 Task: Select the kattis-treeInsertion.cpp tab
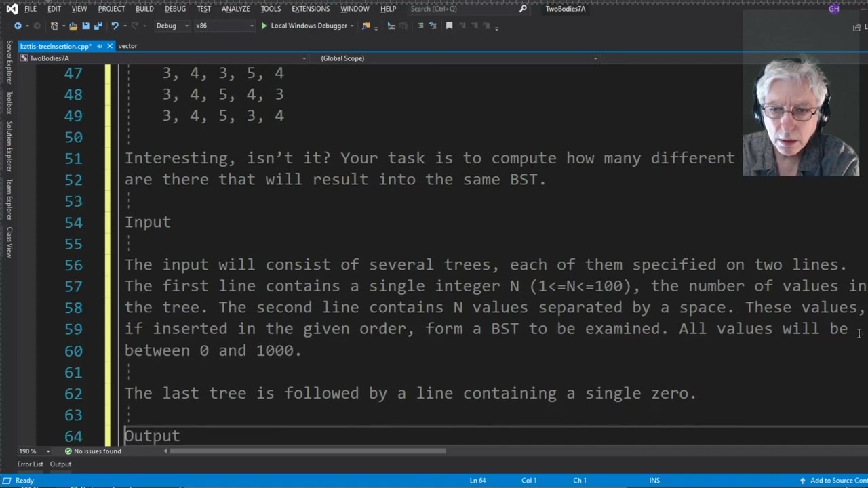56,46
